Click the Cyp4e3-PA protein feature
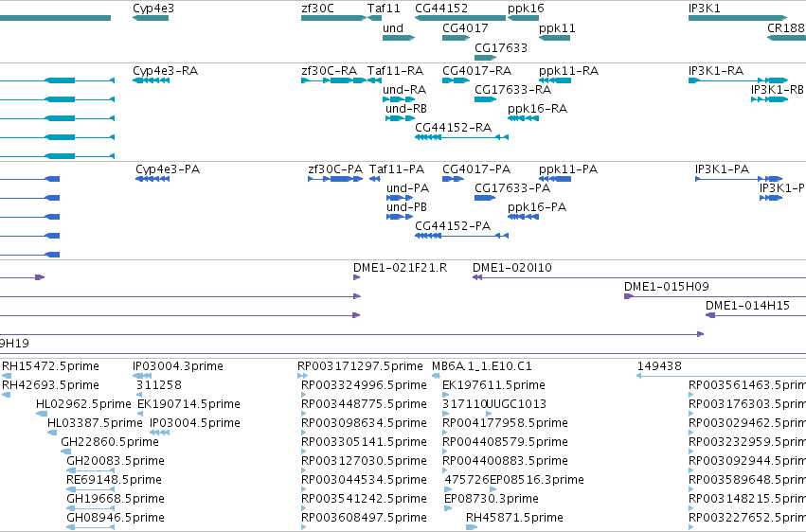This screenshot has height=532, width=806. (152, 179)
